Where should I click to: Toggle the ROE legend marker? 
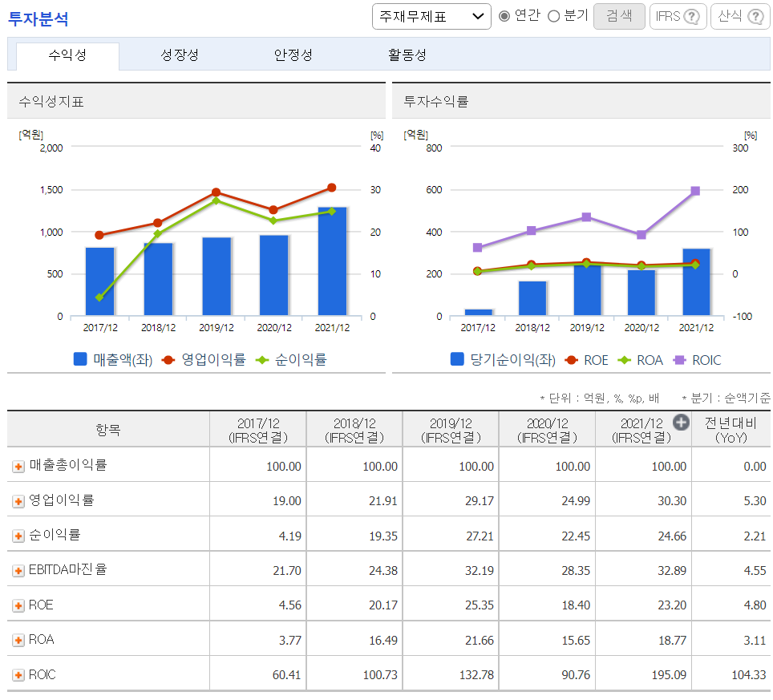click(x=572, y=360)
